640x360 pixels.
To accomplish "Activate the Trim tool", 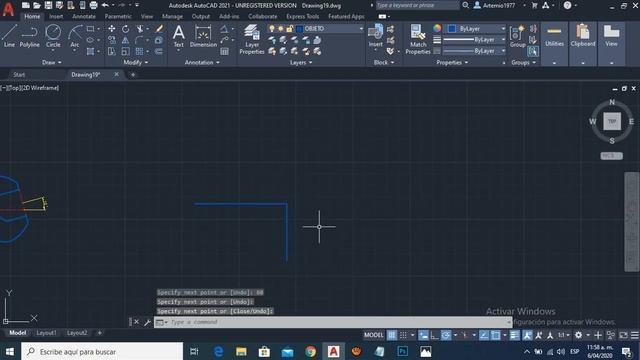I will (140, 29).
